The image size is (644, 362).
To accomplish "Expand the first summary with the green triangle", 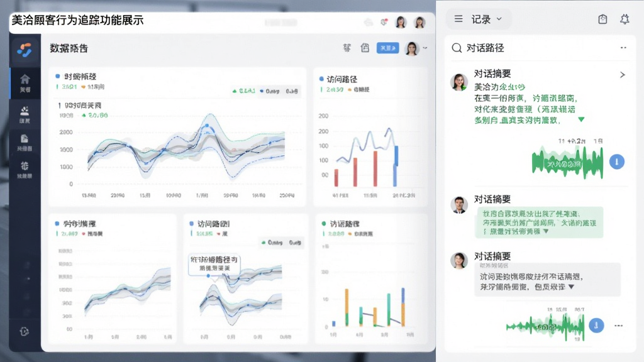I will click(581, 120).
